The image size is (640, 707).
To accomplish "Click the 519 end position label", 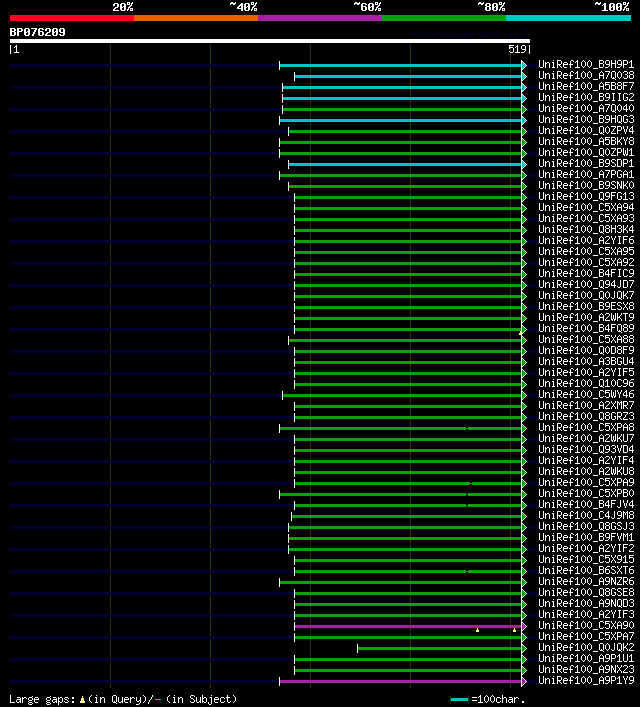I will click(517, 49).
